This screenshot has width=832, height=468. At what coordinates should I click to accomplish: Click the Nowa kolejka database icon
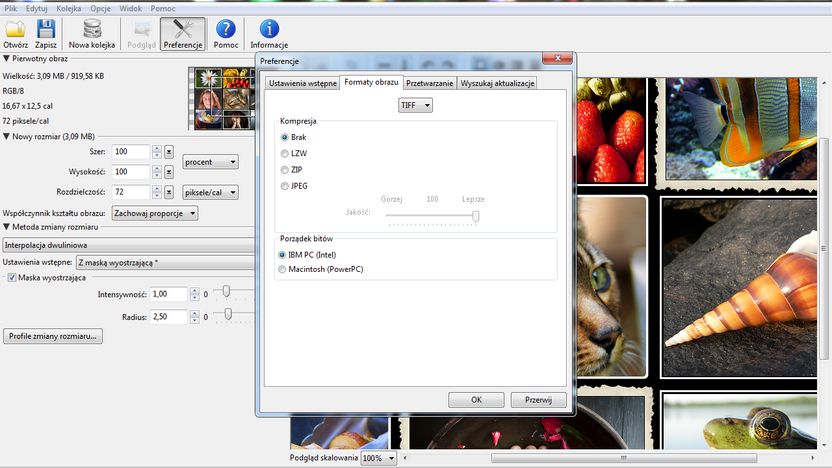pos(92,29)
